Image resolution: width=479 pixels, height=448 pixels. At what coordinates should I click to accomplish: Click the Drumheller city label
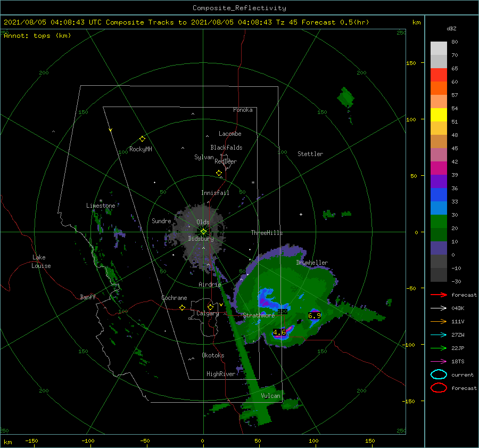point(312,263)
